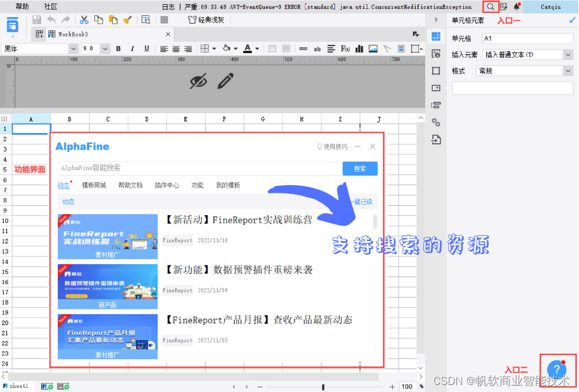Viewport: 579px width, 392px height.
Task: Open the 社区 menu
Action: point(51,6)
